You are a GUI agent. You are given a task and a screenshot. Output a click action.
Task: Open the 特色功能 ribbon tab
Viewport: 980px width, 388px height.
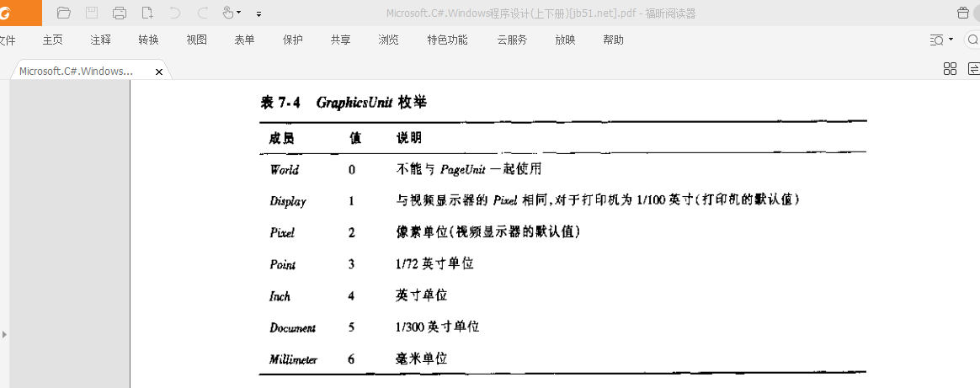[448, 40]
